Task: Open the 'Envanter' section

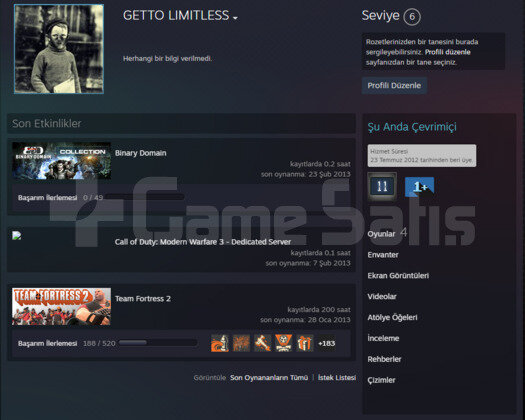Action: coord(383,255)
